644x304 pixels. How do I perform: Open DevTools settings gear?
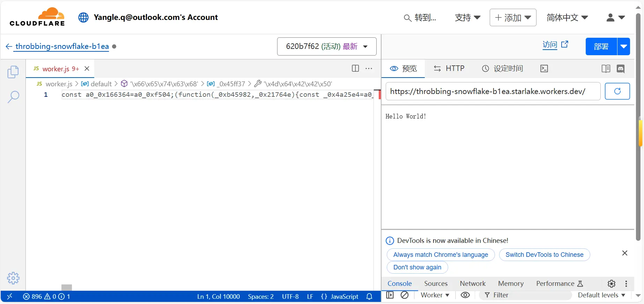click(x=612, y=283)
